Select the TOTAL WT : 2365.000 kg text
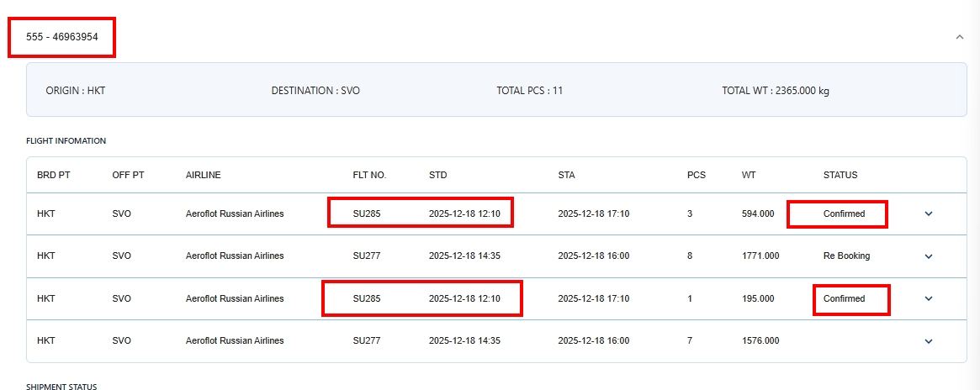The width and height of the screenshot is (980, 390). click(775, 91)
